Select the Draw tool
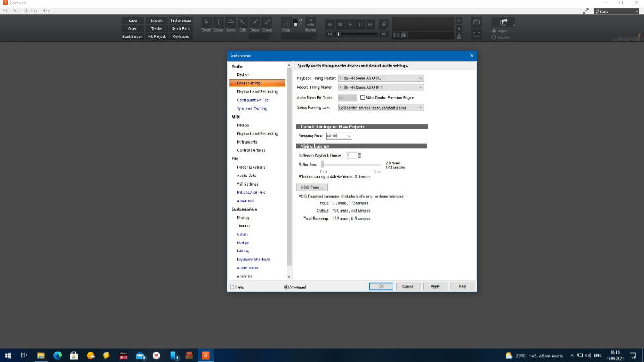This screenshot has width=644, height=362. [254, 24]
